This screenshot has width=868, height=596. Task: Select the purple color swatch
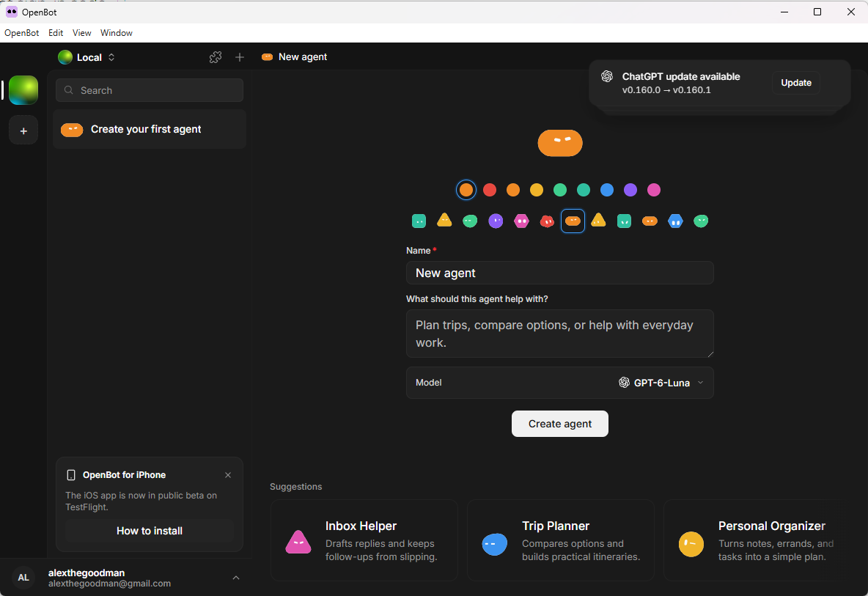(x=630, y=190)
